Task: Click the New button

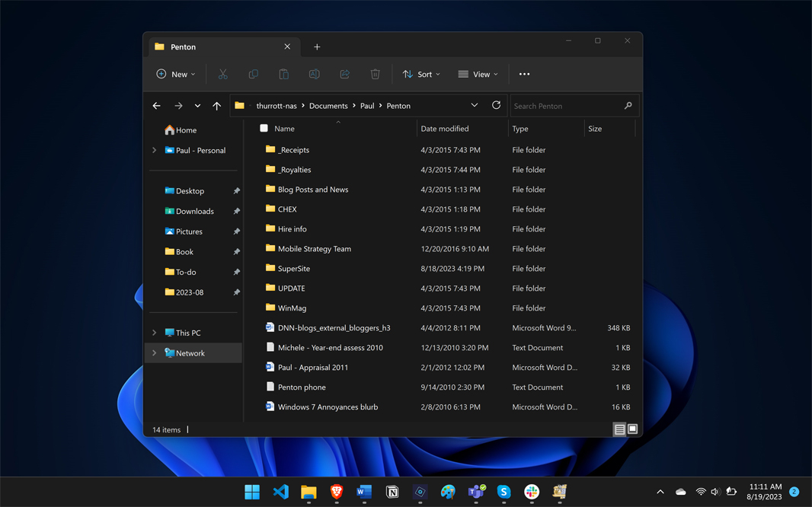Action: (x=176, y=74)
